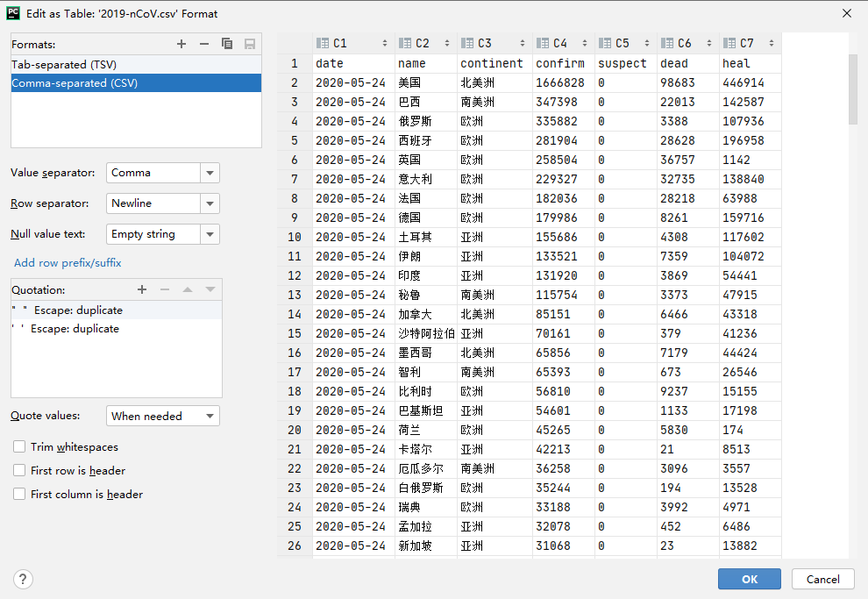Open the Null value text dropdown
The height and width of the screenshot is (599, 868).
210,234
